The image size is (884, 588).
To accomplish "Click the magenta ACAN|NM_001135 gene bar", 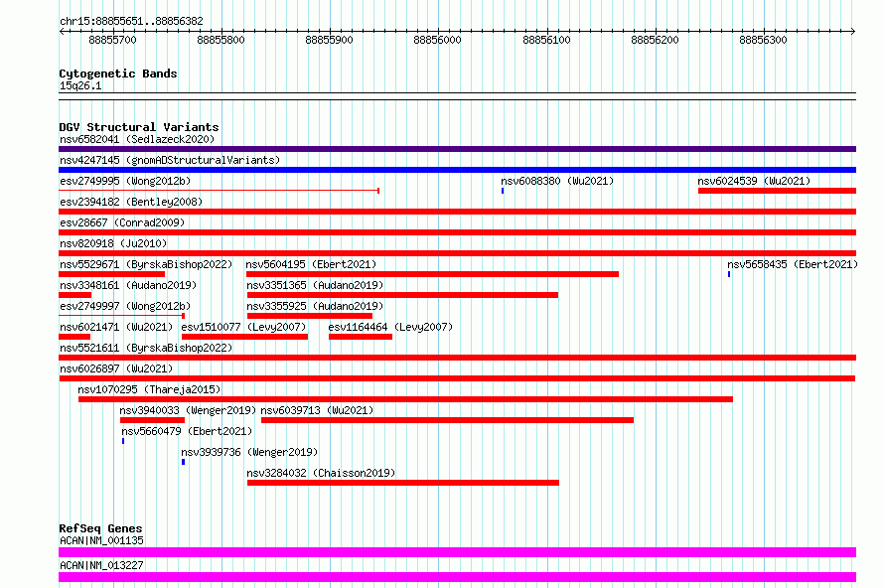I will click(x=457, y=552).
